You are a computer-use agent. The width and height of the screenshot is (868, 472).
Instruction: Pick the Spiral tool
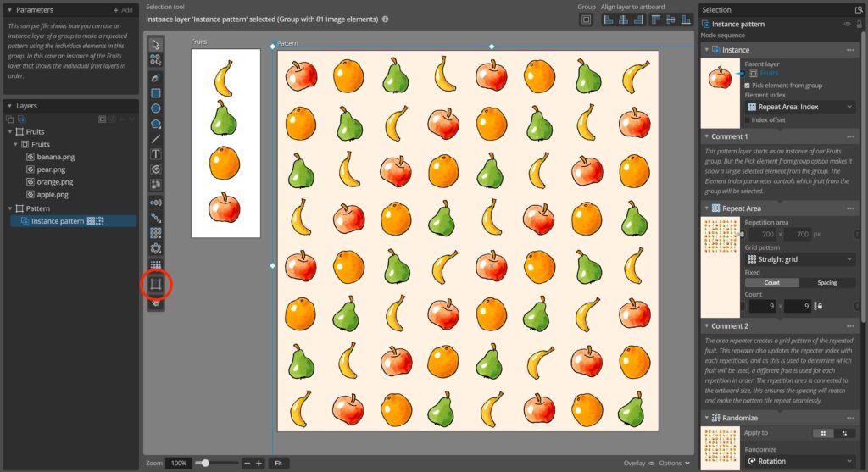[x=156, y=169]
